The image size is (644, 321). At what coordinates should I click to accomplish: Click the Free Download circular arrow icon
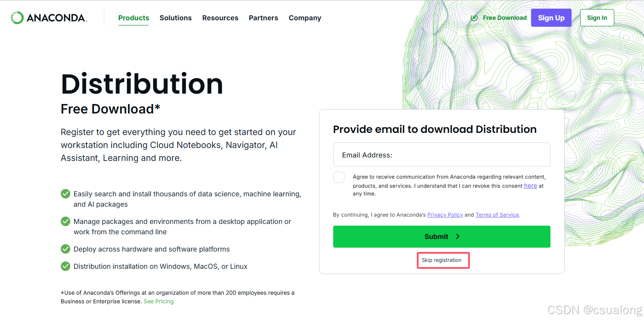tap(475, 18)
